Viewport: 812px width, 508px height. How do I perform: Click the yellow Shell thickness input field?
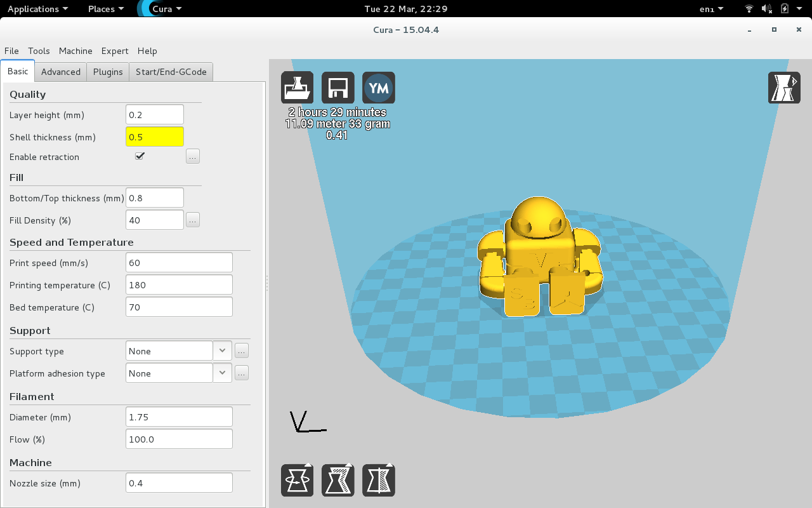coord(155,137)
